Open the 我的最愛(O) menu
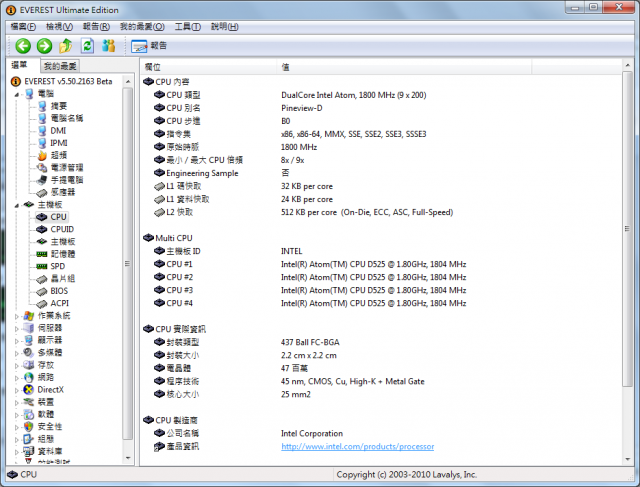Image resolution: width=640 pixels, height=487 pixels. coord(142,27)
